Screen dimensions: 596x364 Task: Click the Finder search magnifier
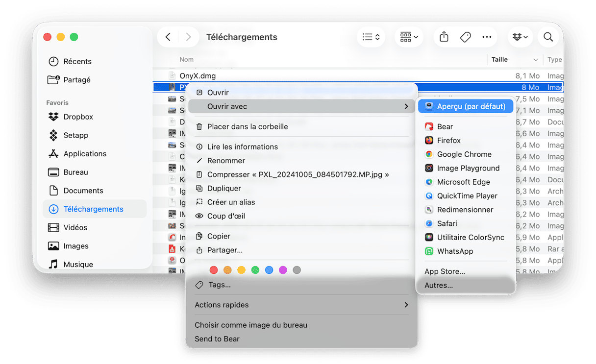pyautogui.click(x=548, y=37)
